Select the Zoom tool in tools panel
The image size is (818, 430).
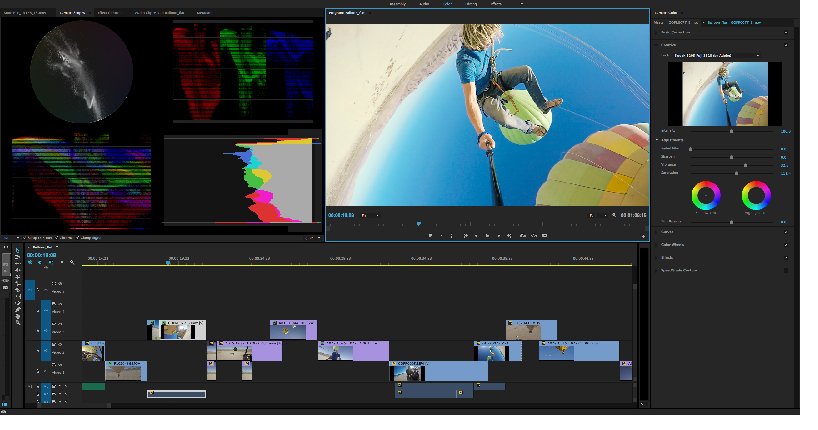tap(18, 321)
